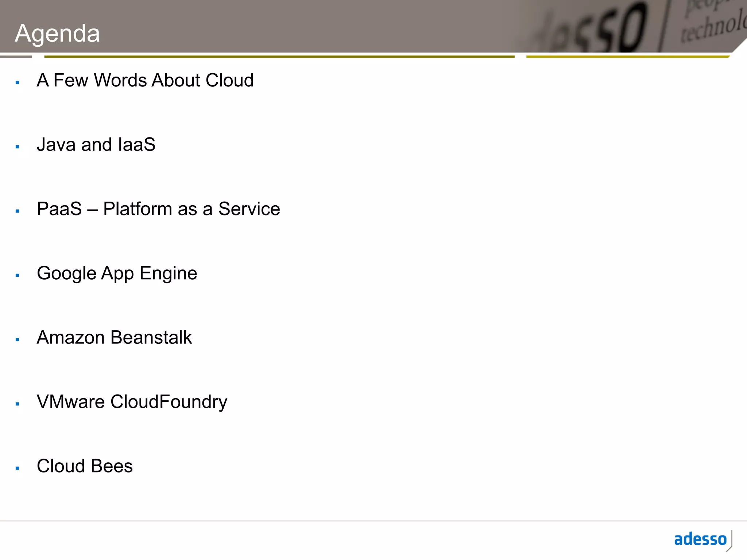Click the 'Java and IaaS' agenda entry
Viewport: 747px width, 560px height.
coord(96,144)
